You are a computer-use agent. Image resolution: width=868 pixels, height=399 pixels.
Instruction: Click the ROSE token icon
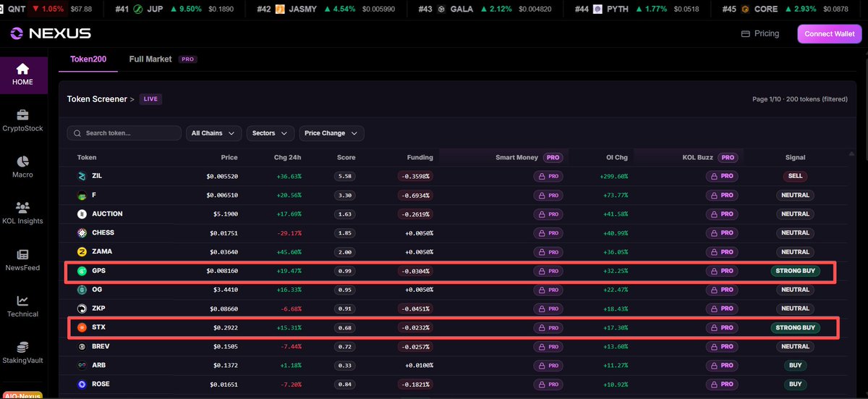point(82,385)
